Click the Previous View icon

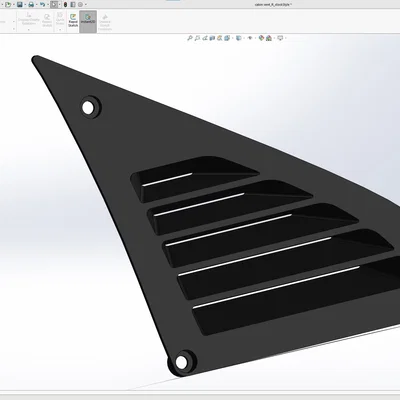[205, 38]
